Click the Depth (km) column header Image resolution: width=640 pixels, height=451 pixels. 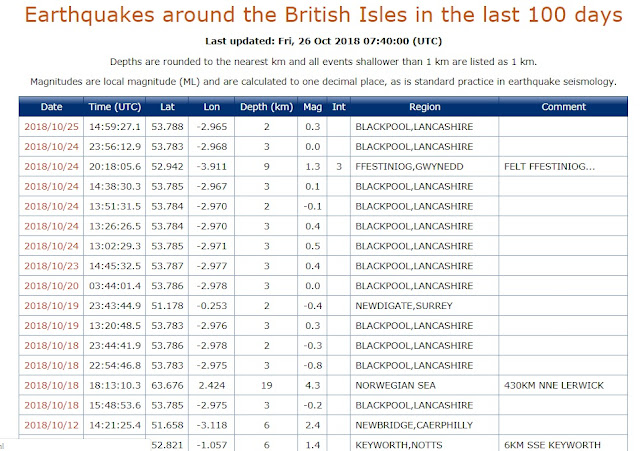(x=267, y=106)
